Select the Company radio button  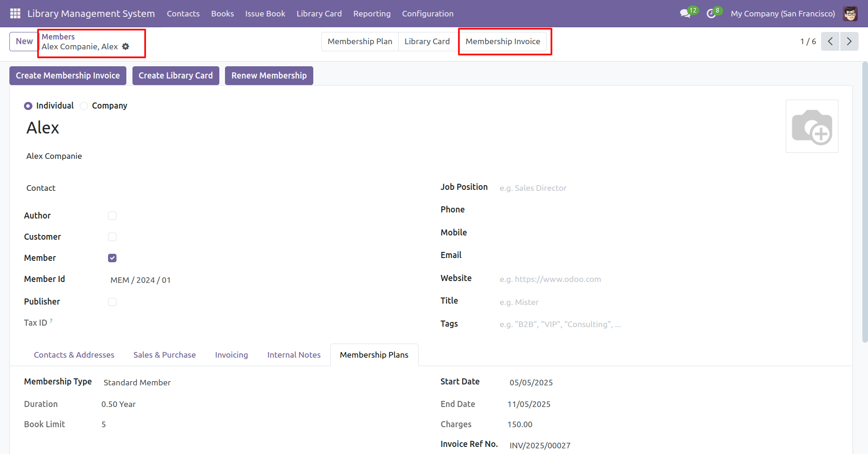click(x=84, y=106)
